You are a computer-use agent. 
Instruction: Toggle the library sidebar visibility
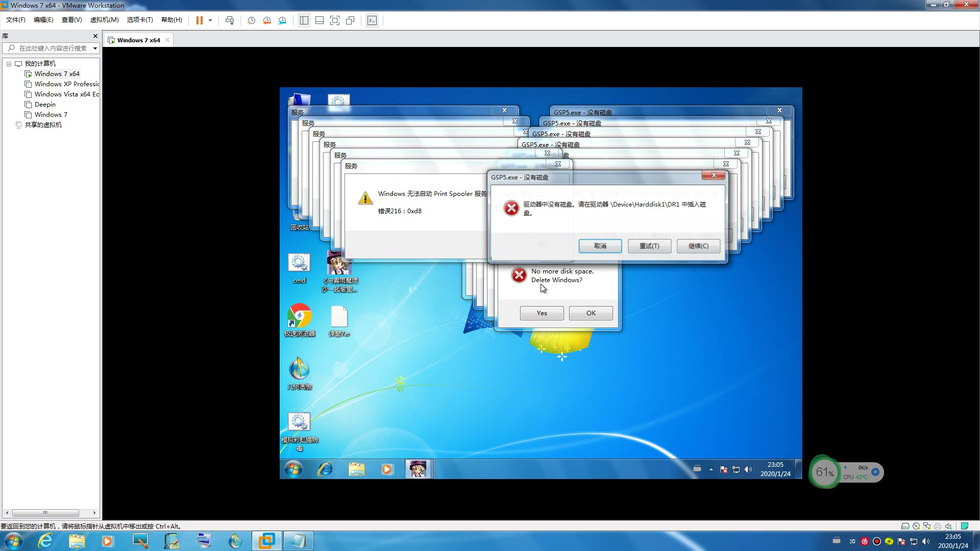304,20
